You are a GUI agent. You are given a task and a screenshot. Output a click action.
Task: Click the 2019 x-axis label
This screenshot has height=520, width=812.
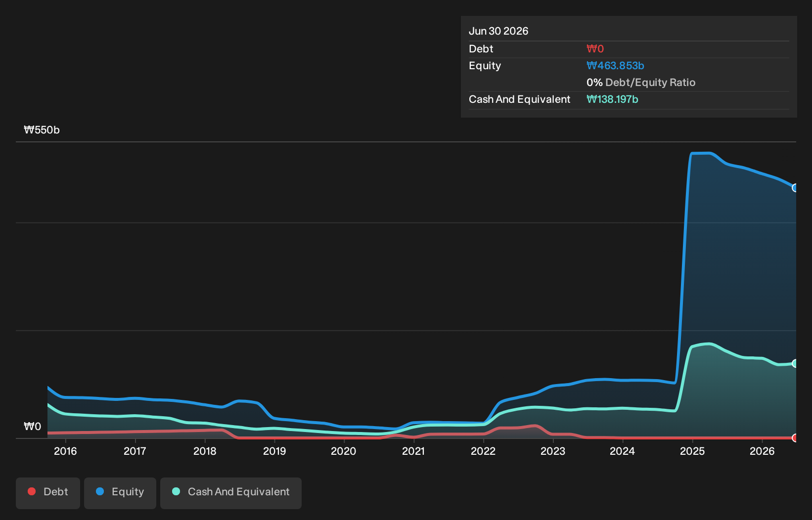pos(274,451)
